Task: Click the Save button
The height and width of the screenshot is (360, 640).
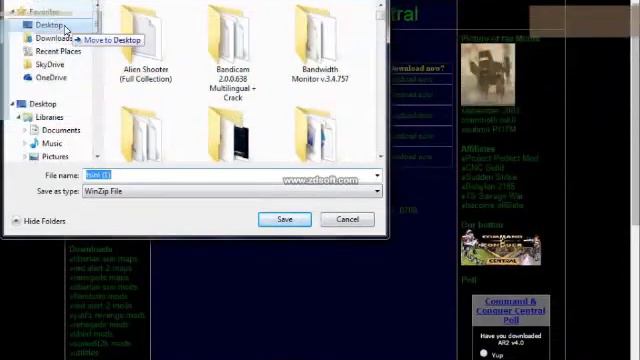Action: point(285,219)
